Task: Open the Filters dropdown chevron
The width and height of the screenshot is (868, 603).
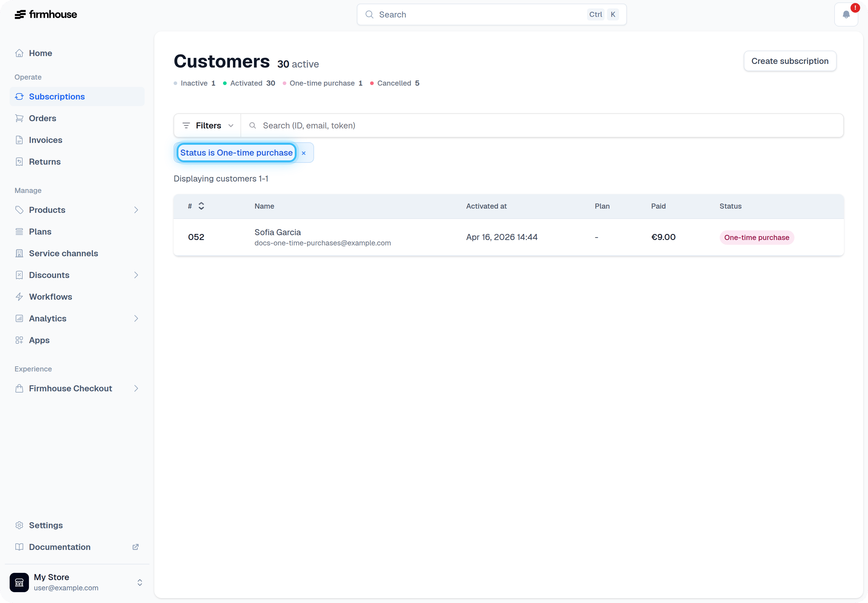Action: pos(231,125)
